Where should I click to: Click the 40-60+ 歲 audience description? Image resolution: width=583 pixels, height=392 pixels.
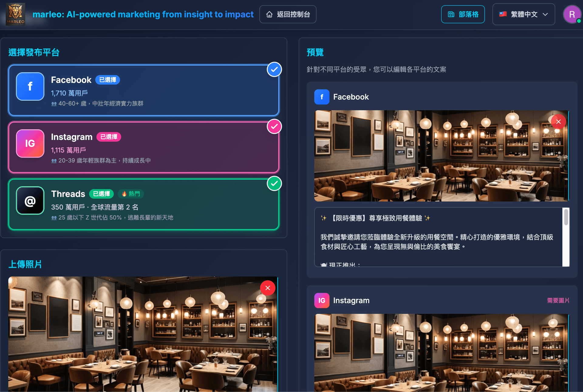[97, 104]
